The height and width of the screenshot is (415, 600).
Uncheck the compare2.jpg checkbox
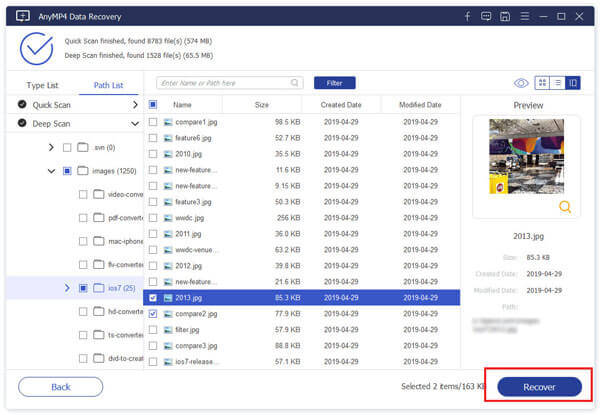tap(153, 314)
